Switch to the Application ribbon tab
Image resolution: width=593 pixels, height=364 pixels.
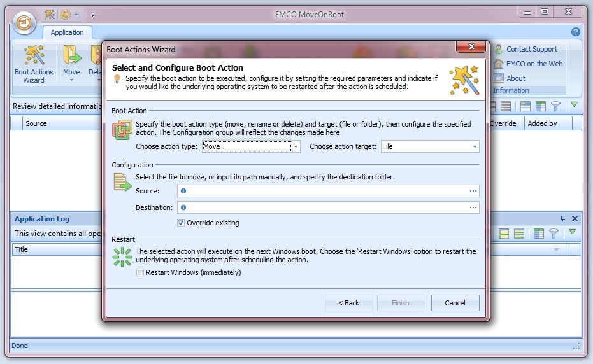(x=67, y=32)
